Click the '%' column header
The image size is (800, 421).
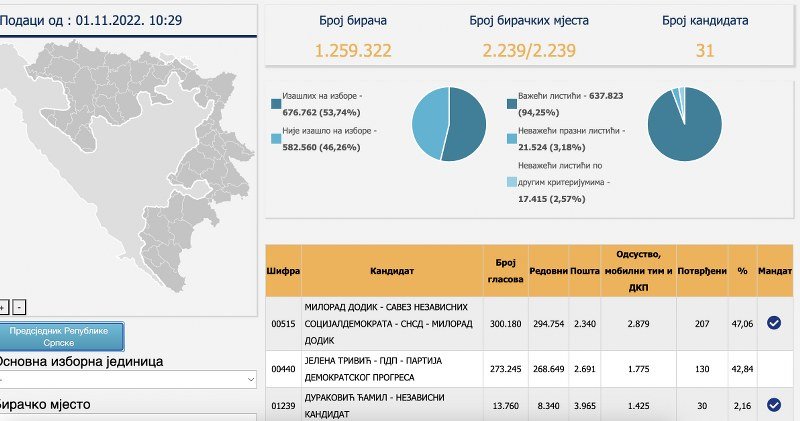pos(741,270)
